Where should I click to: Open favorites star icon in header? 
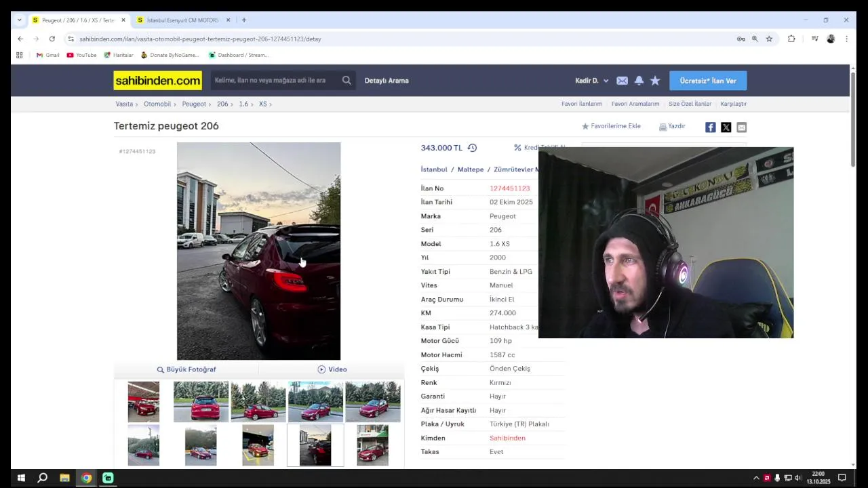(655, 81)
